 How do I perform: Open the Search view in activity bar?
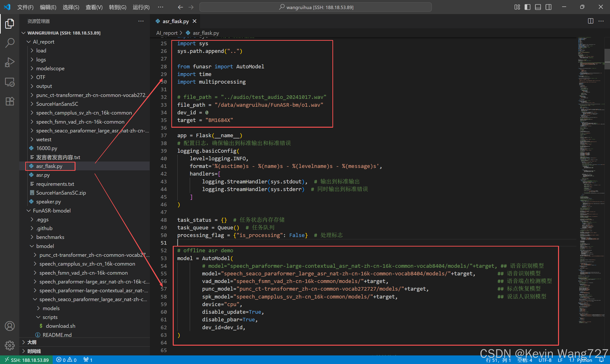tap(10, 43)
